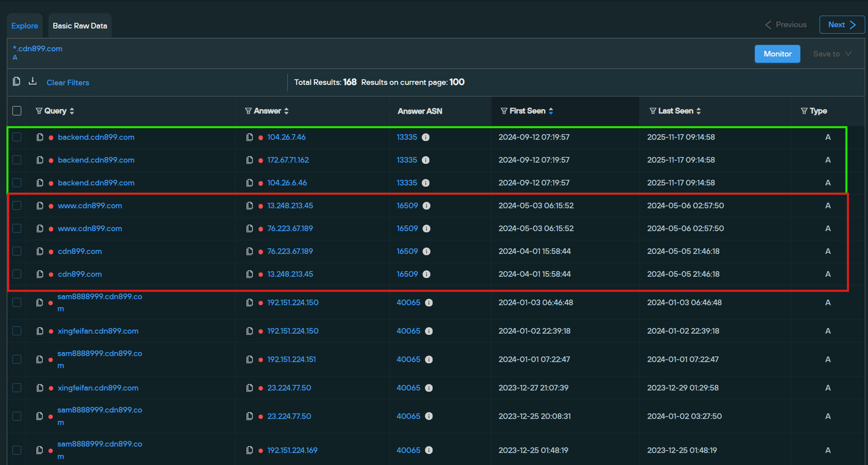Copy the 104.26.7.46 answer value
The image size is (868, 465).
[x=250, y=137]
